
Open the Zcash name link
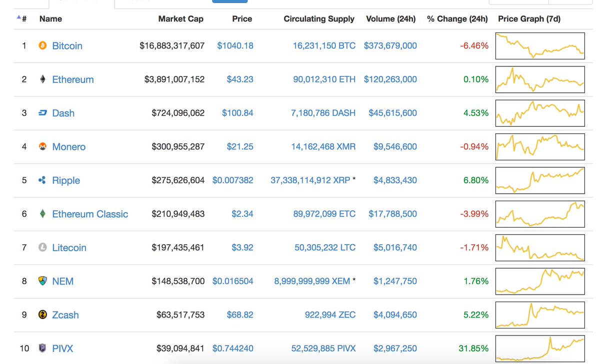[65, 315]
